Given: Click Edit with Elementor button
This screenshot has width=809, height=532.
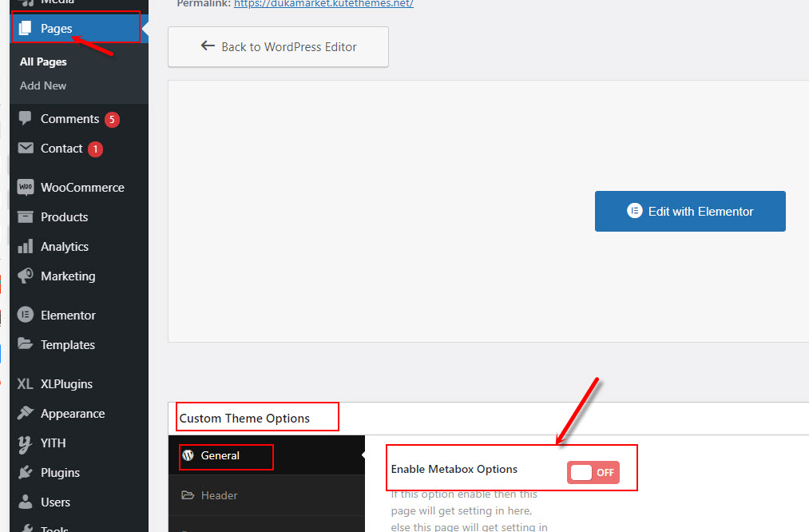Looking at the screenshot, I should tap(690, 211).
